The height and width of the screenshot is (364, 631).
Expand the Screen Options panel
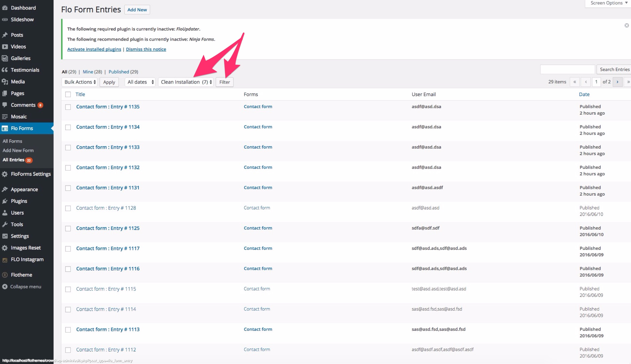coord(609,3)
